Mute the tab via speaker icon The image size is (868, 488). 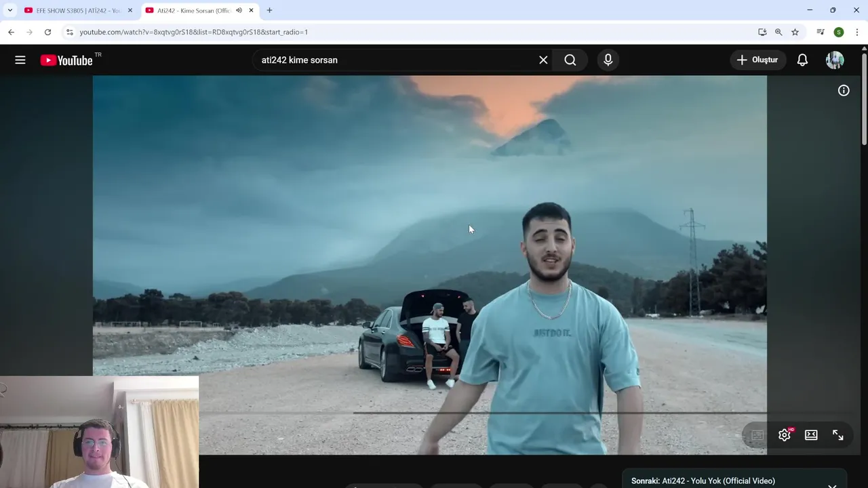[239, 11]
